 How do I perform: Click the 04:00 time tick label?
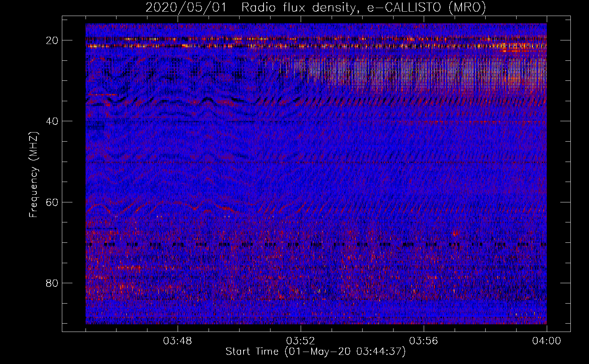(x=547, y=341)
